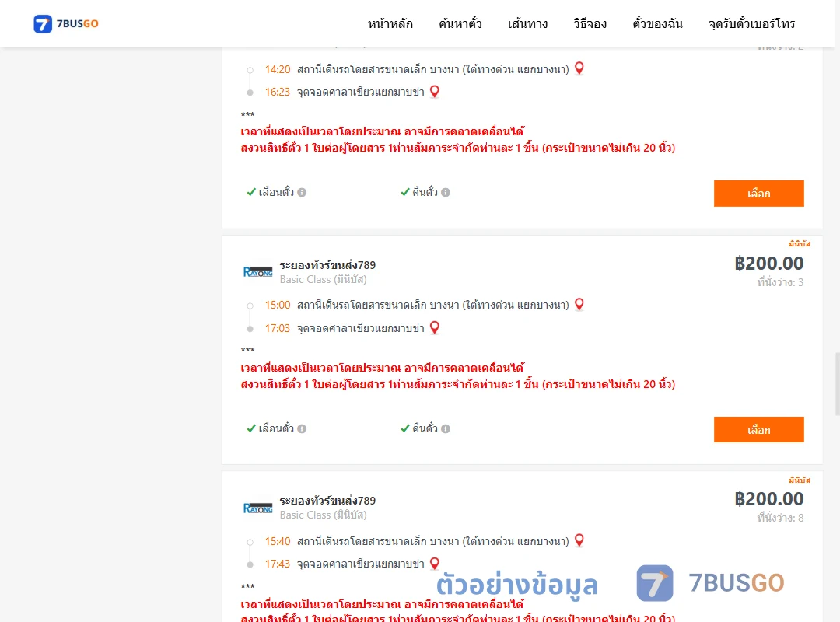Image resolution: width=840 pixels, height=622 pixels.
Task: Click Basic Class label on 15:00 trip
Action: (x=323, y=279)
